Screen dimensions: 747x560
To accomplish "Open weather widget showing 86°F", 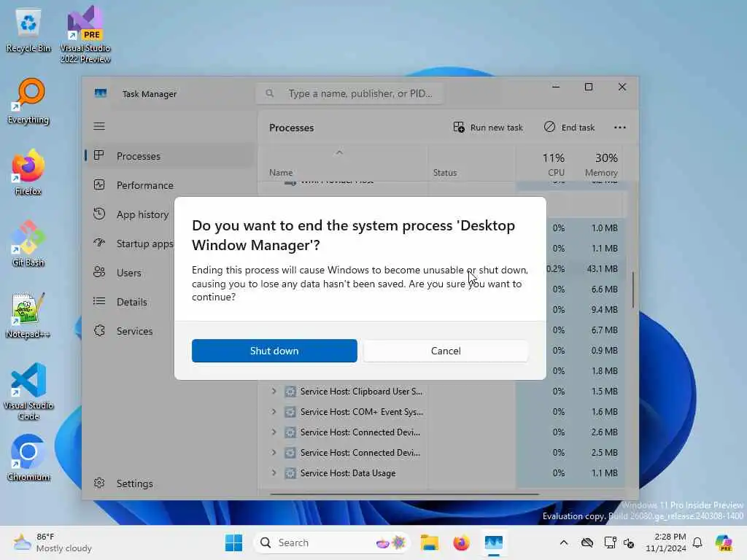I will click(53, 542).
